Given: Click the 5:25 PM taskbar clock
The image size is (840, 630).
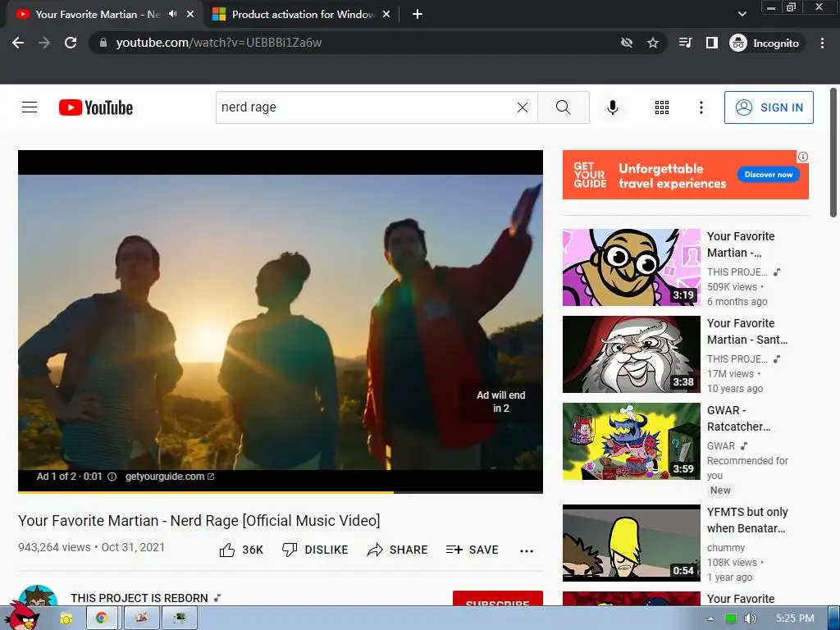Looking at the screenshot, I should tap(795, 619).
